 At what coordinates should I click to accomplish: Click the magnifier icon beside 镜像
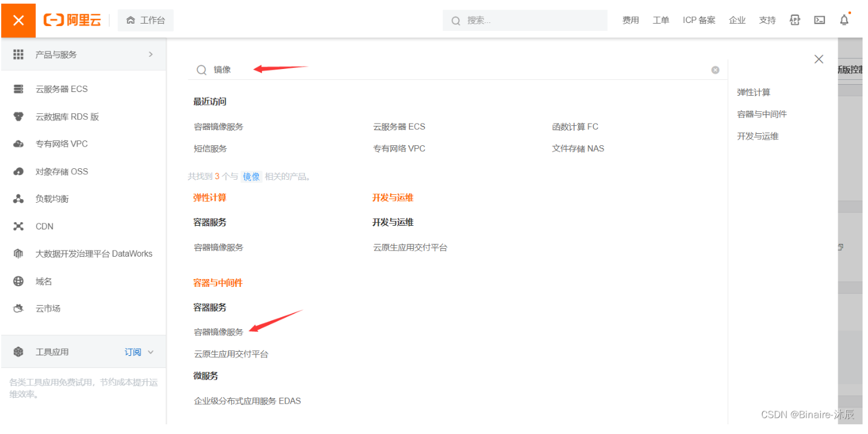(201, 70)
